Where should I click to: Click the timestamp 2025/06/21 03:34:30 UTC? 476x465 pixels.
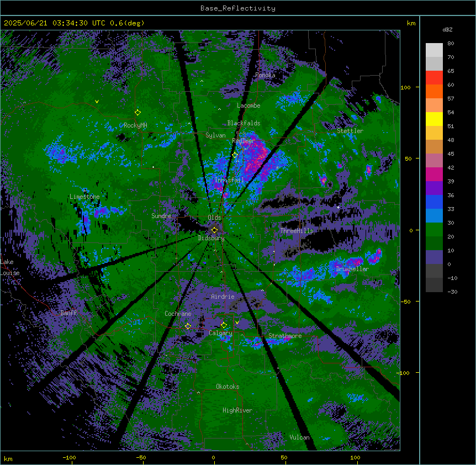point(55,23)
